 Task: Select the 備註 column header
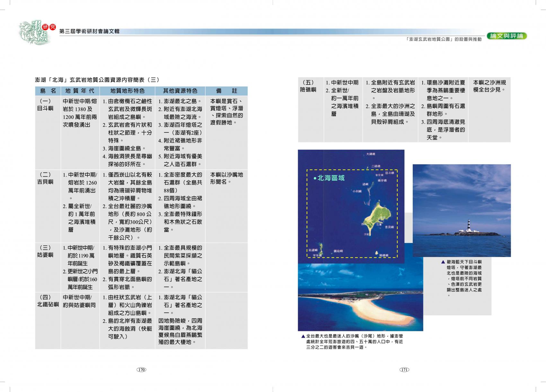(x=226, y=91)
